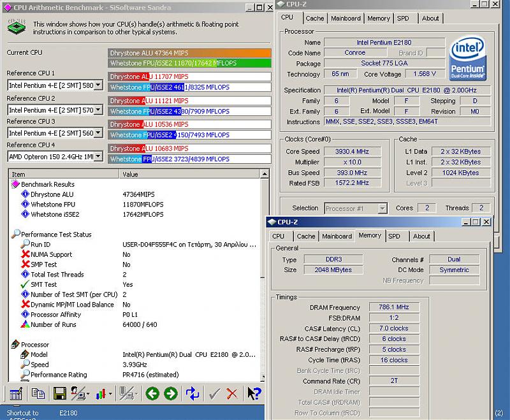Image resolution: width=510 pixels, height=420 pixels.
Task: Click the 'Shortcut to' desktop label
Action: pyautogui.click(x=22, y=413)
